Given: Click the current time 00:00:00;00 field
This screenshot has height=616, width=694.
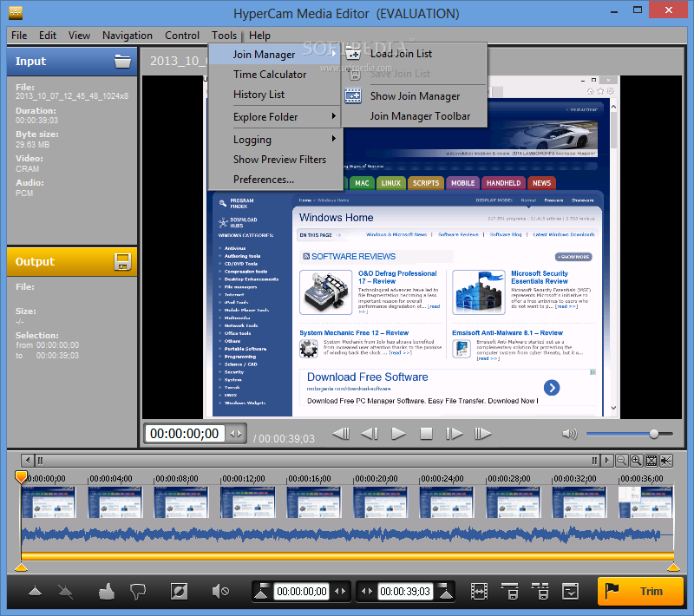Looking at the screenshot, I should coord(185,434).
